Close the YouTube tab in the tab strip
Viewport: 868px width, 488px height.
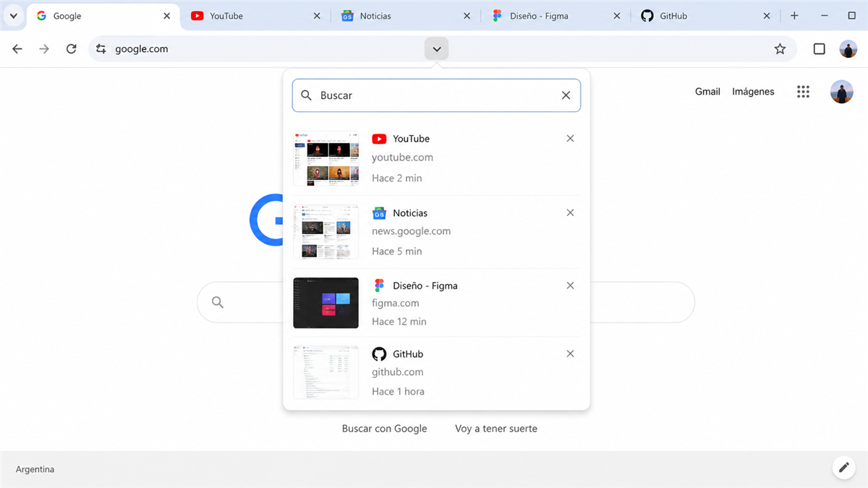click(x=317, y=16)
